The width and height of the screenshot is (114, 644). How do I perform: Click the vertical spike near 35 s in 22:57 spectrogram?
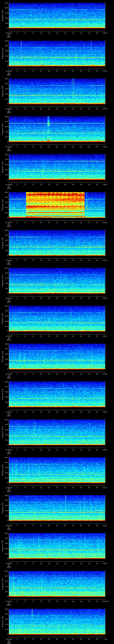tap(66, 503)
